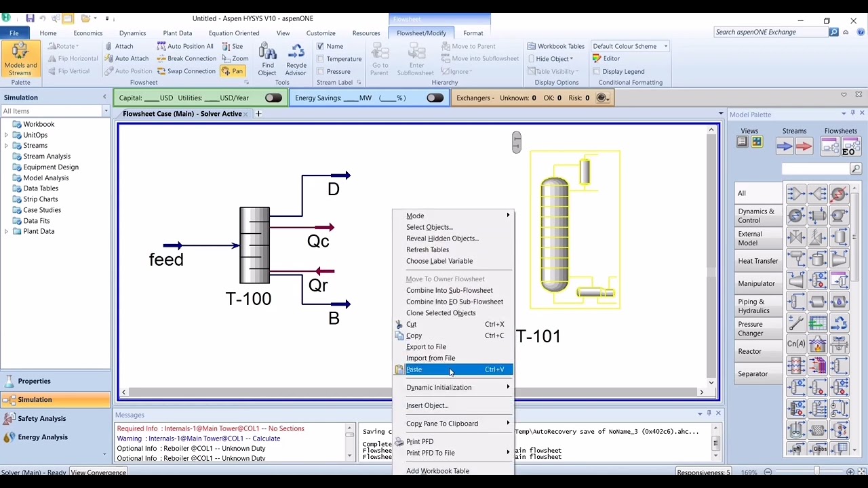Switch to the Safety Analysis environment
Image resolution: width=868 pixels, height=488 pixels.
(x=56, y=418)
